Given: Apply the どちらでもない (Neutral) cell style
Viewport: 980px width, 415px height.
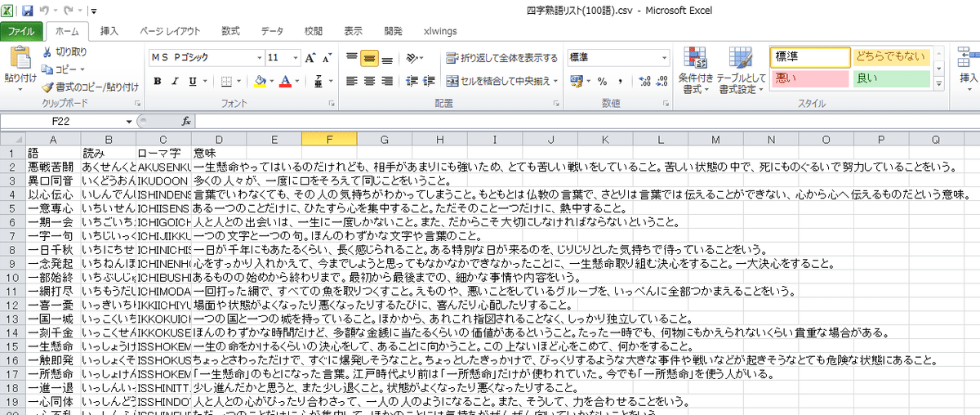Looking at the screenshot, I should pos(891,56).
